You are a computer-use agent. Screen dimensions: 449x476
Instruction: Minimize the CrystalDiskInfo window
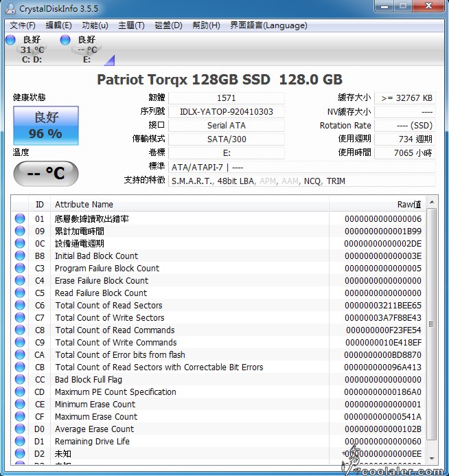pyautogui.click(x=384, y=5)
